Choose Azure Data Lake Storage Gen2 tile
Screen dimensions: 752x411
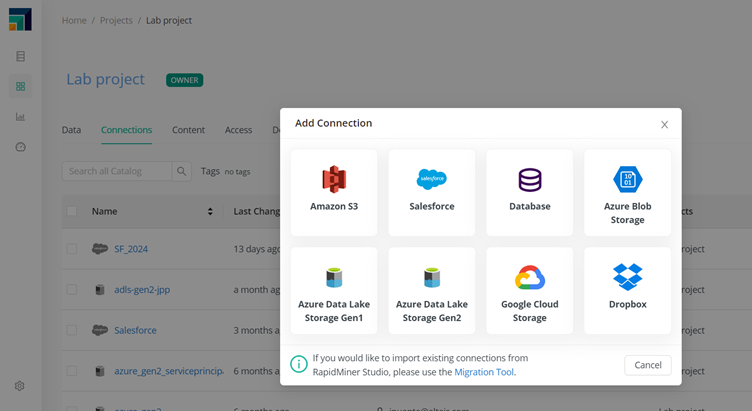(432, 291)
